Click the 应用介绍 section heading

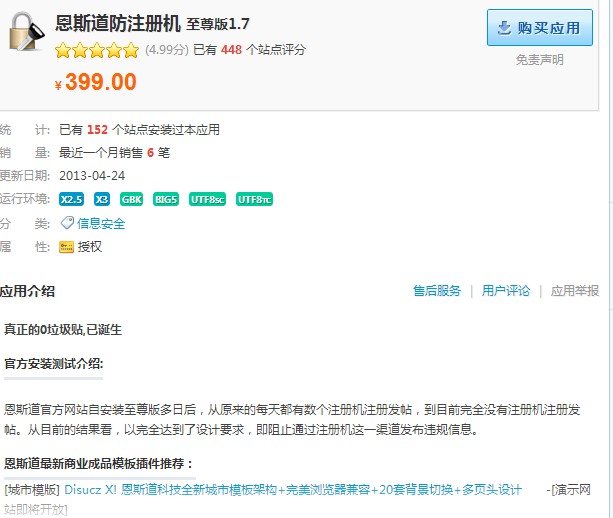(x=27, y=291)
